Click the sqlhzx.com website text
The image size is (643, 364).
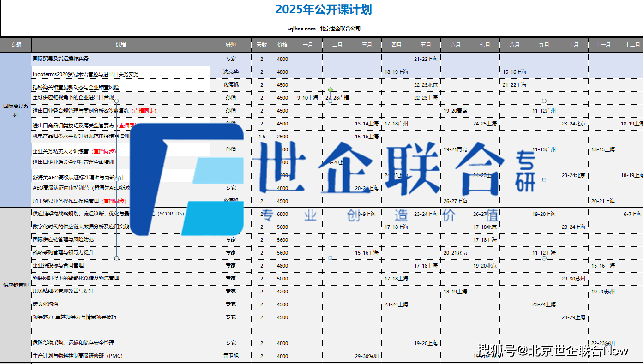(x=301, y=29)
